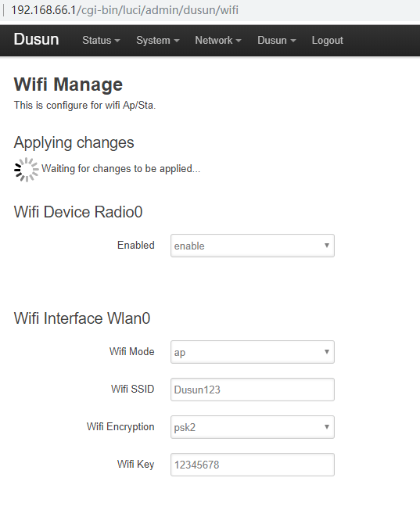Viewport: 420px width, 510px height.
Task: Click the 'Wifi Manage' page heading
Action: tap(68, 84)
